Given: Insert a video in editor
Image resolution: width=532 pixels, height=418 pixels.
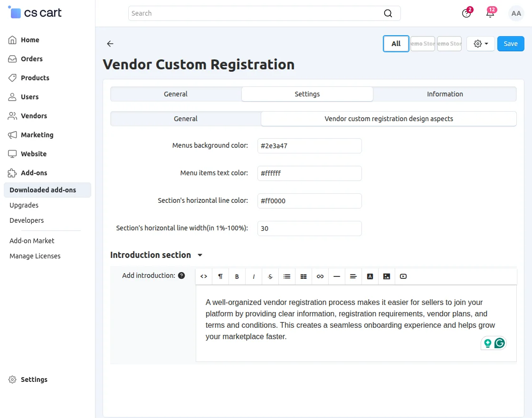Looking at the screenshot, I should click(x=403, y=276).
